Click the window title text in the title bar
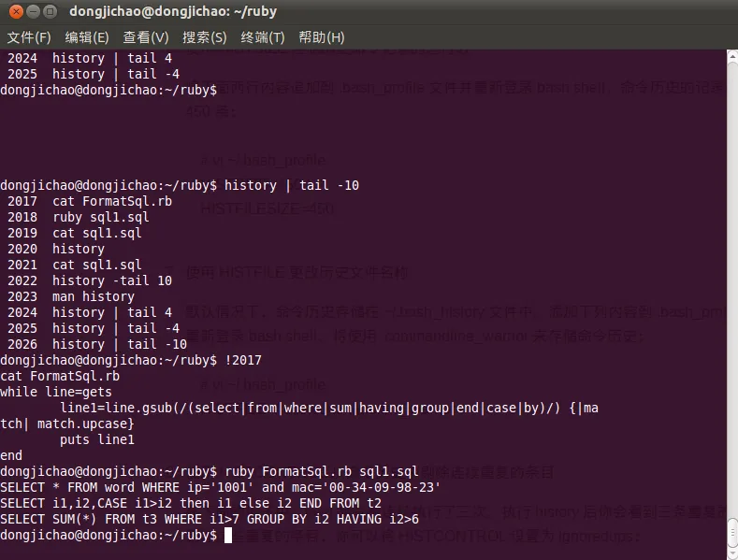 pyautogui.click(x=173, y=11)
